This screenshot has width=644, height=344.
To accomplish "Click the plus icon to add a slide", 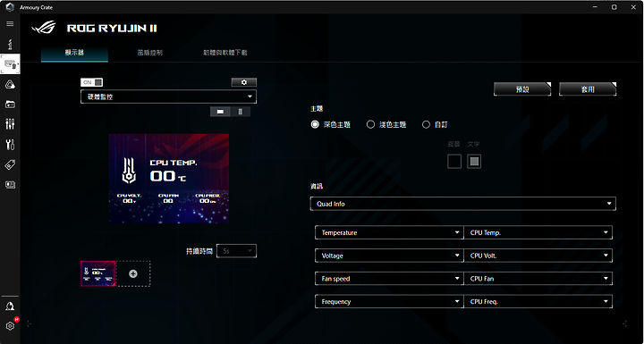I will 133,273.
